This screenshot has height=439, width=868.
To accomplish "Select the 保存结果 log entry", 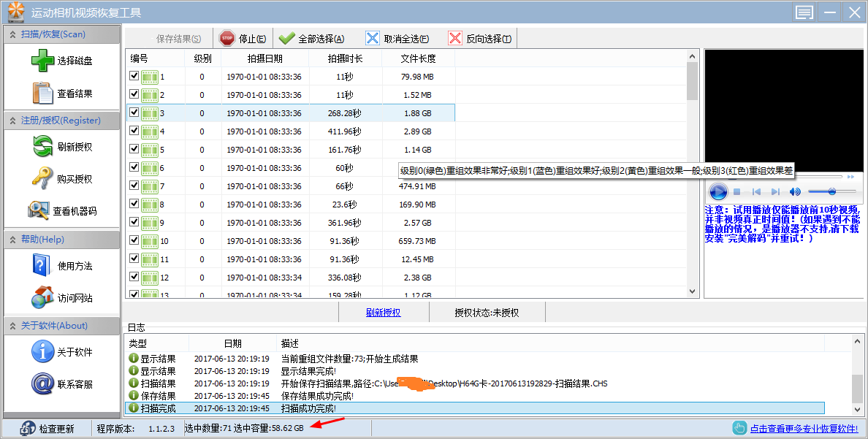I will coord(475,396).
